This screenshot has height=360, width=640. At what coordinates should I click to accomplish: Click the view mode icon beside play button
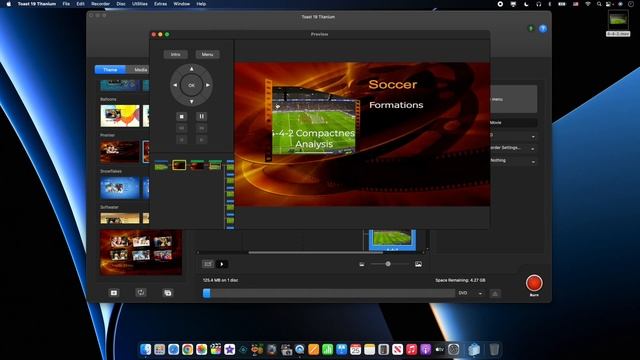pos(208,264)
